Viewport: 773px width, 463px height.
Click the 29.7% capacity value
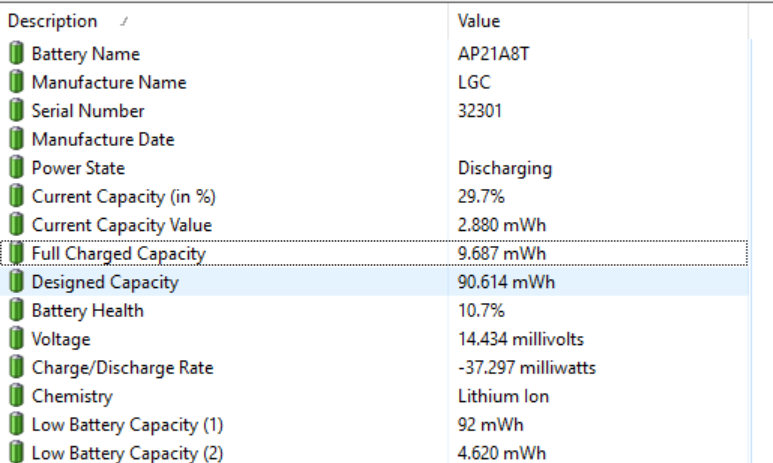pyautogui.click(x=481, y=197)
